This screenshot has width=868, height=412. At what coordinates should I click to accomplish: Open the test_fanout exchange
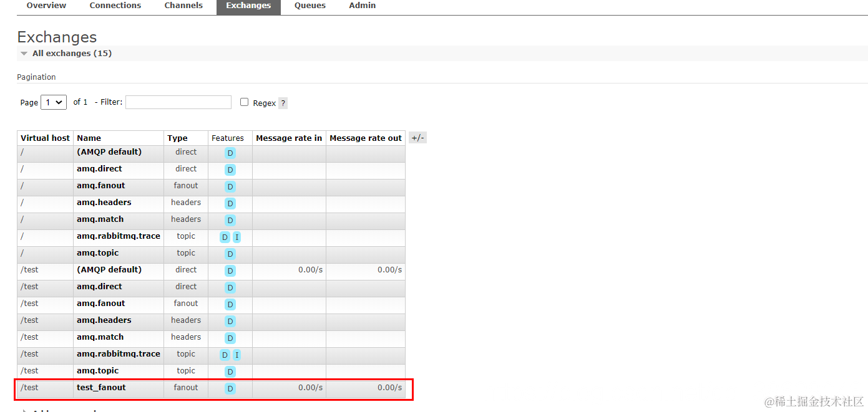[x=101, y=388]
